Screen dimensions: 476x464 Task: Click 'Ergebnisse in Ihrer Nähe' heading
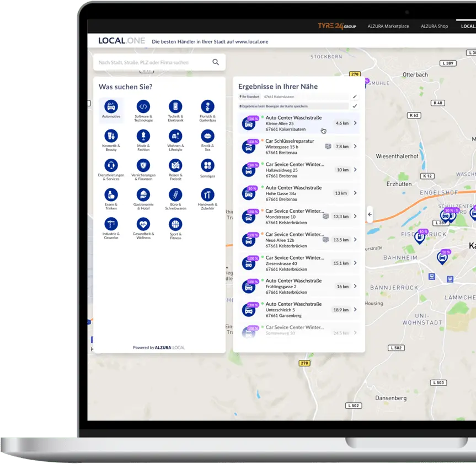coord(278,87)
